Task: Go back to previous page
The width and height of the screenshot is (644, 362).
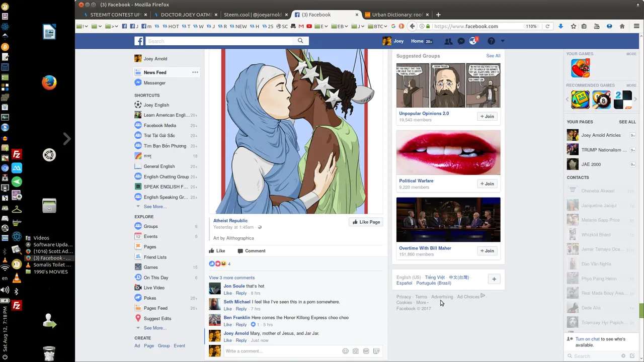Action: (x=412, y=26)
